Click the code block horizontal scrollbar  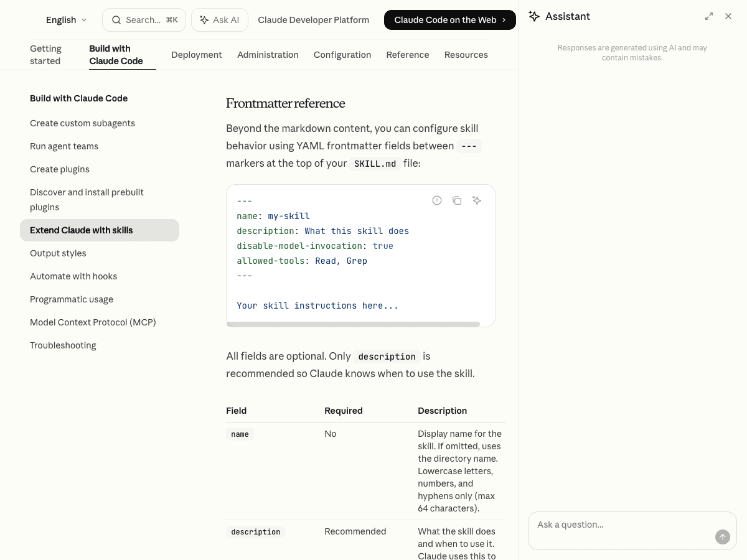pos(353,324)
